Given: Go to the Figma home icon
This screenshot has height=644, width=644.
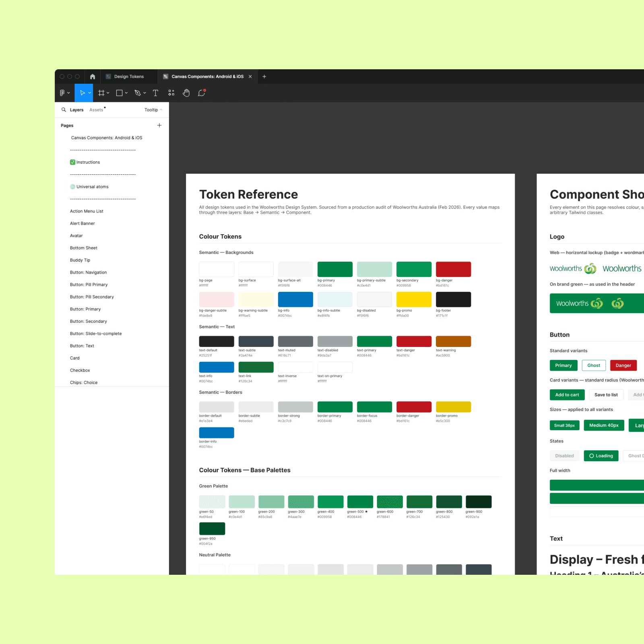Looking at the screenshot, I should (x=93, y=76).
